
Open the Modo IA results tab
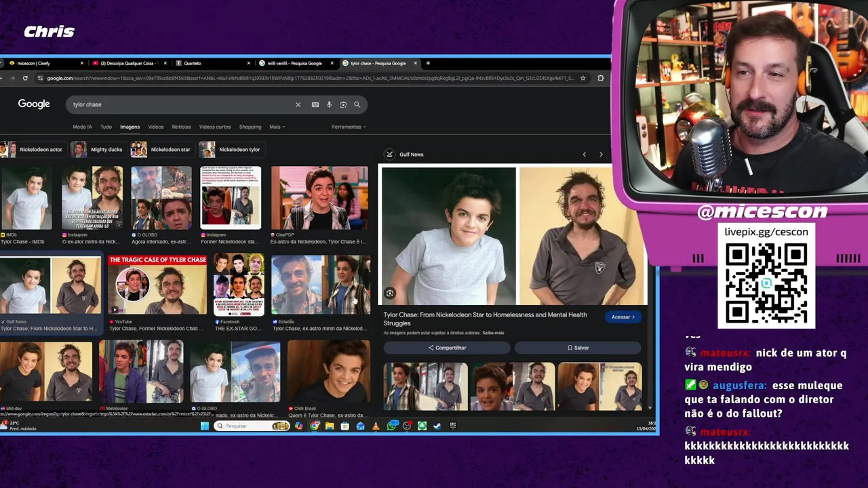[82, 127]
